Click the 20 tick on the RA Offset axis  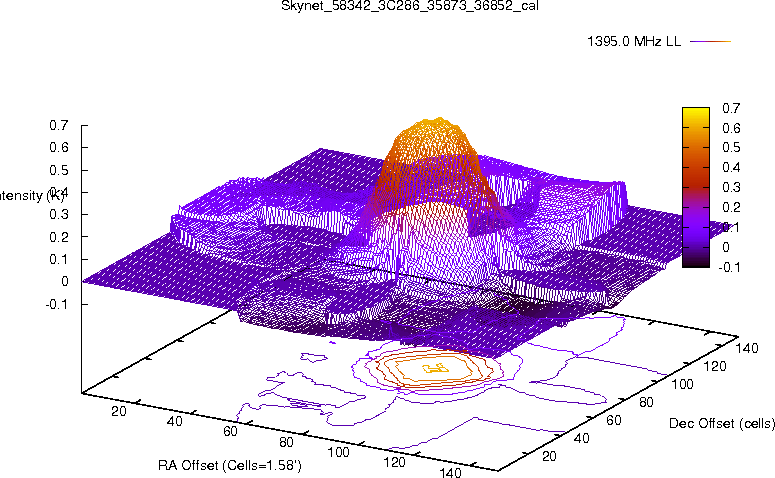[119, 411]
